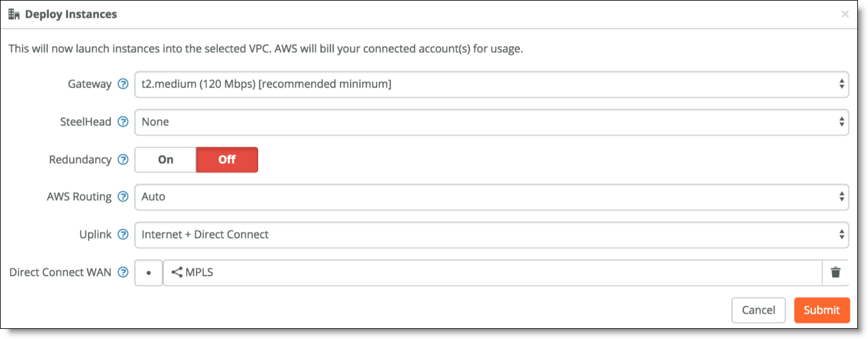Turn Redundancy On

pos(166,159)
